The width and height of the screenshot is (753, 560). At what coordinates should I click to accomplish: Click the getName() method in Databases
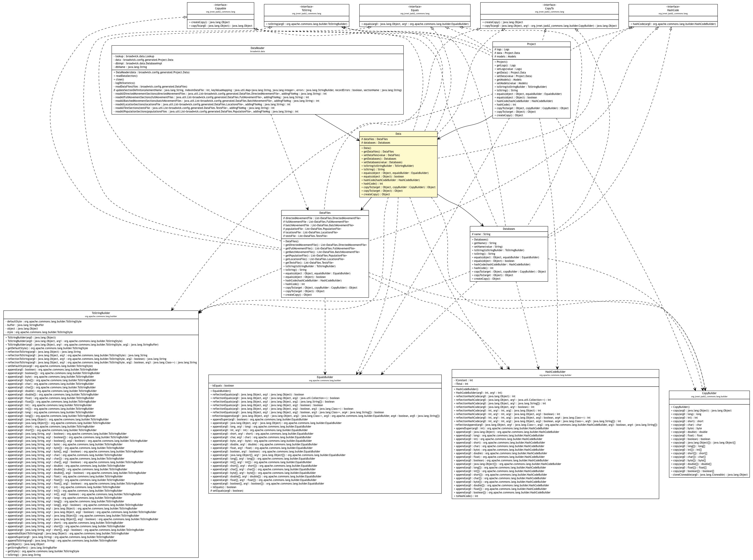click(484, 243)
